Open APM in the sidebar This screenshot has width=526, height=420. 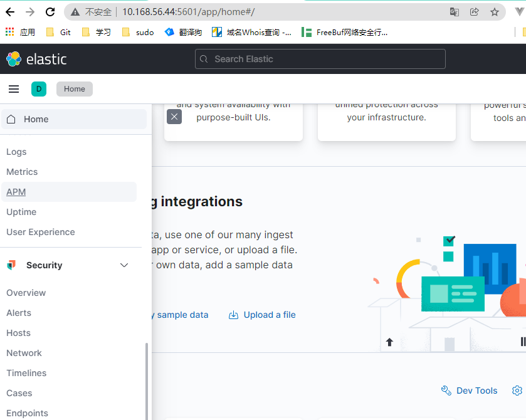tap(16, 192)
